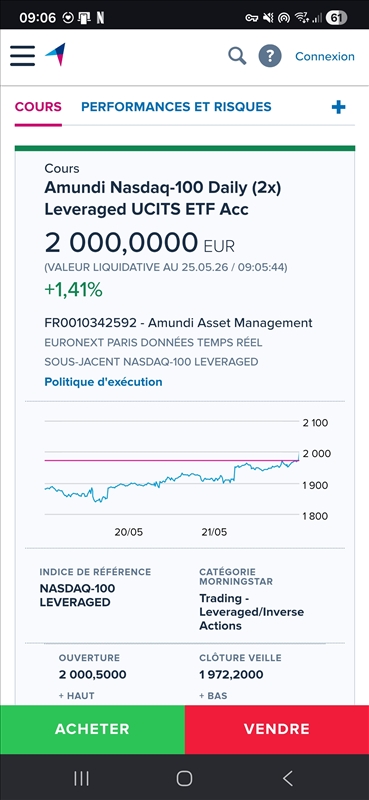The width and height of the screenshot is (369, 800).
Task: Tap the +1,41% change value
Action: [x=73, y=290]
